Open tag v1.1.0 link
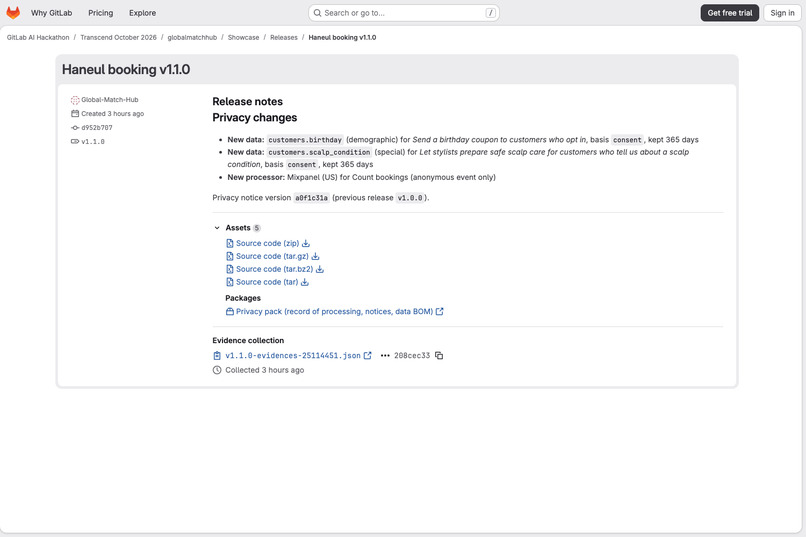Screen dimensions: 806x537 pos(93,141)
